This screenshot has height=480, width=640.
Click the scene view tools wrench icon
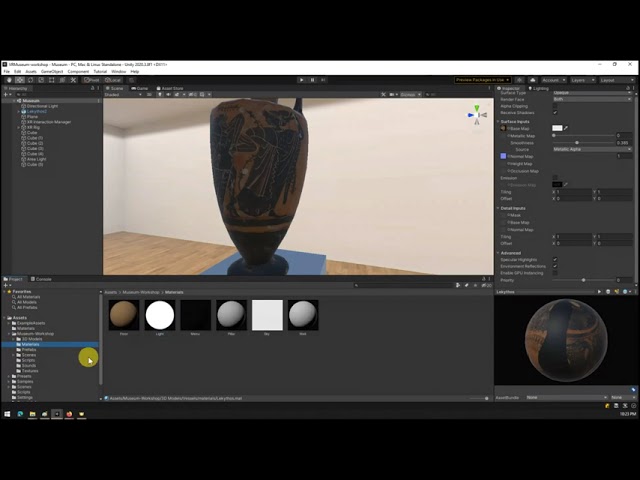coord(383,95)
